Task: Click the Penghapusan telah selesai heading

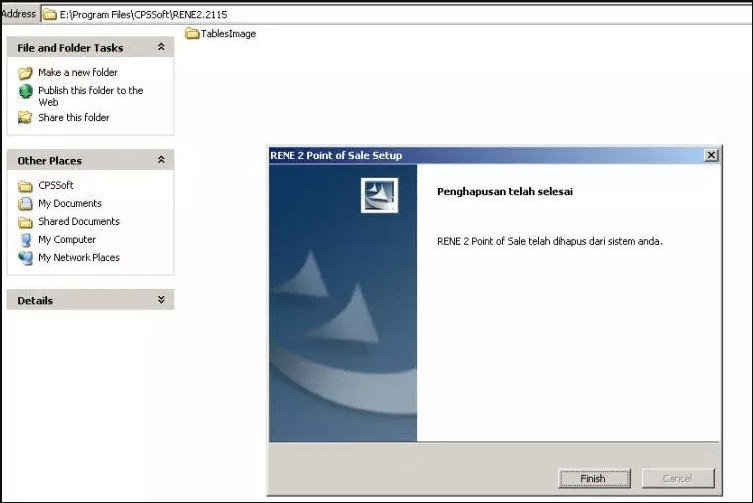Action: (505, 191)
